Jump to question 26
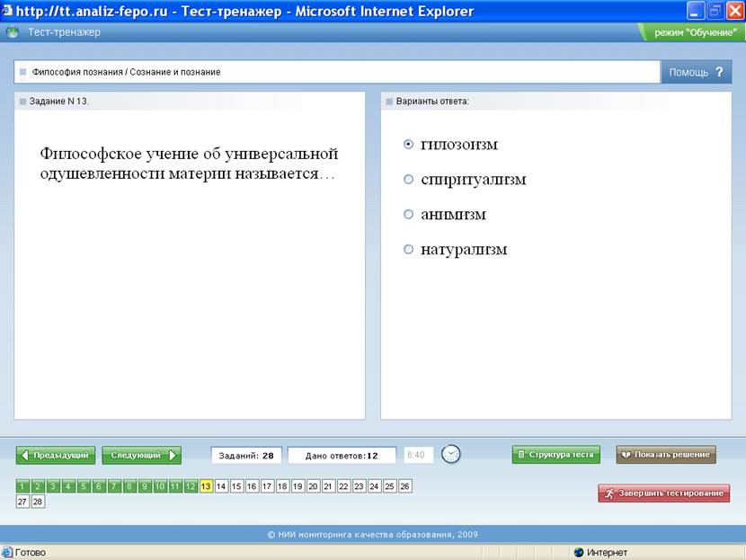The image size is (746, 560). 404,486
